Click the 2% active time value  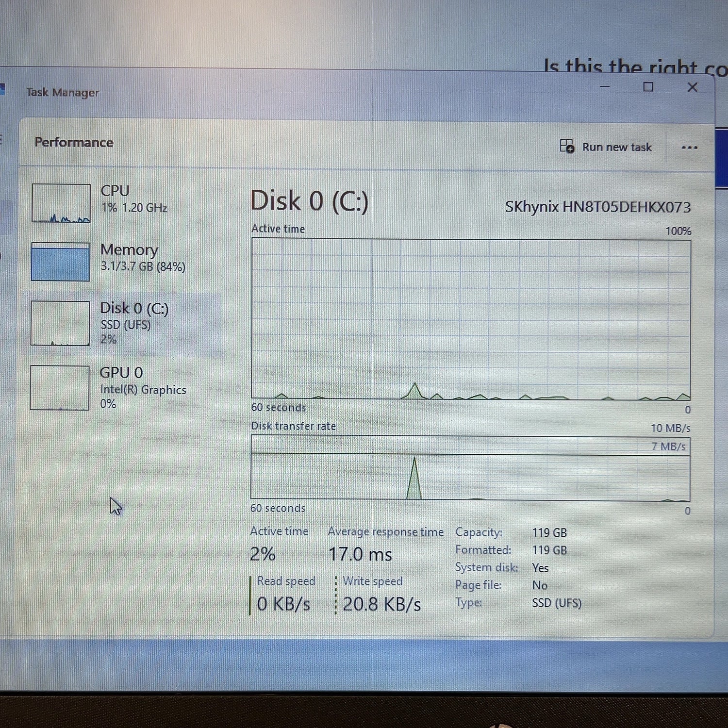(x=263, y=554)
